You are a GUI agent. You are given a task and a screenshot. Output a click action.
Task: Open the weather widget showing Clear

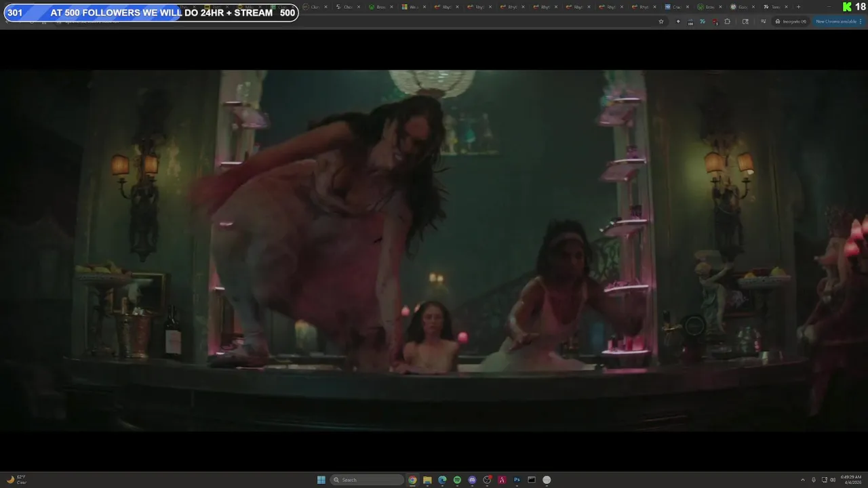[16, 480]
